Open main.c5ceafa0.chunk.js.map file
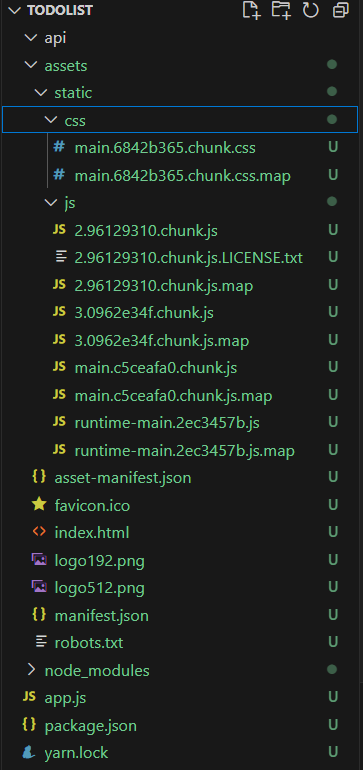Viewport: 363px width, 770px height. 173,395
